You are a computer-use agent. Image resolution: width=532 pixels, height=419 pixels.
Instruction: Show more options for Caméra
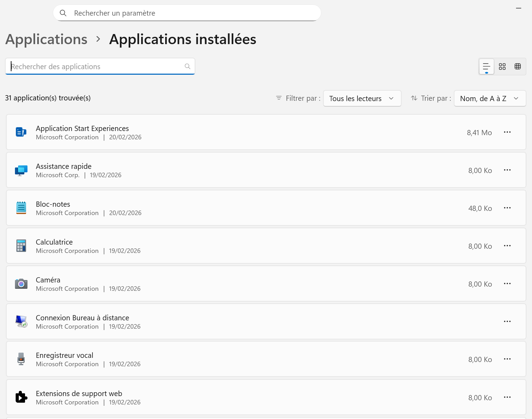click(507, 284)
